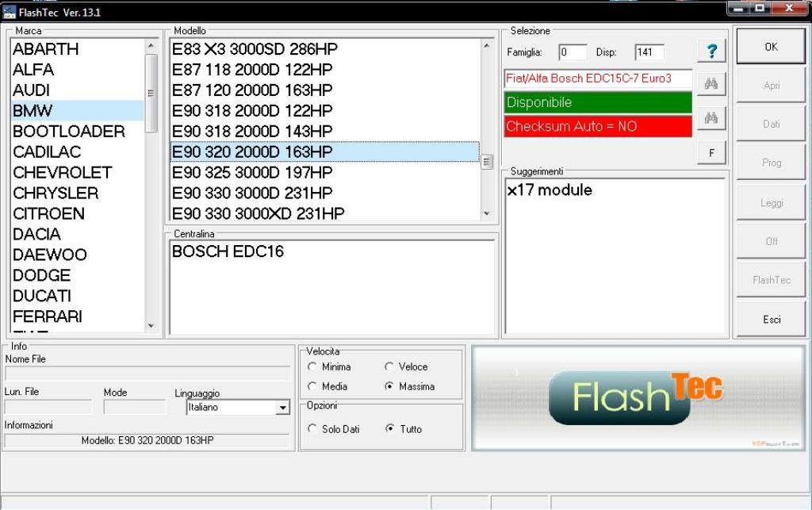Click the Prog button

click(771, 163)
